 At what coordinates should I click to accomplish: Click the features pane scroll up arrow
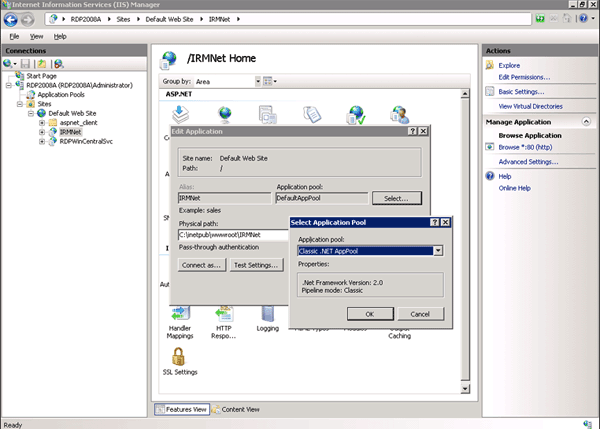[x=465, y=94]
